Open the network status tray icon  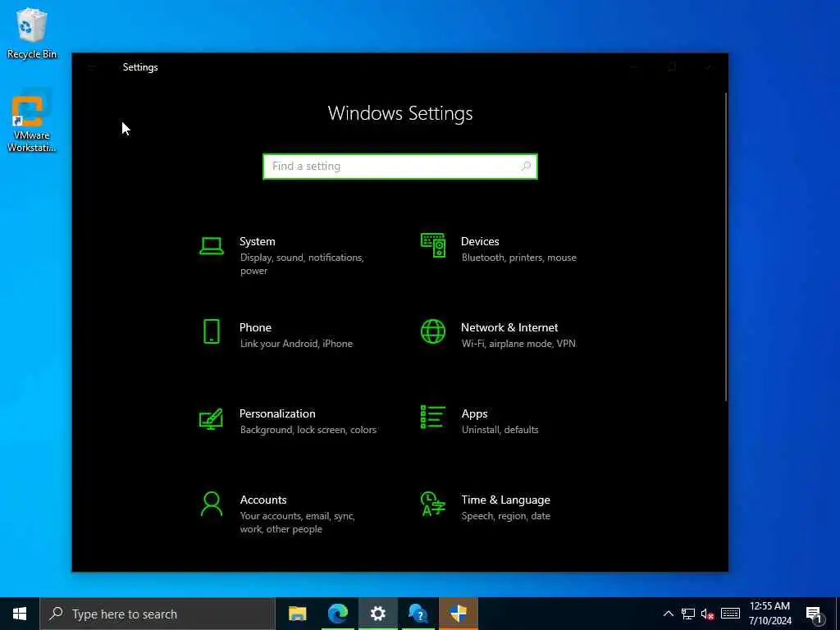click(x=688, y=614)
